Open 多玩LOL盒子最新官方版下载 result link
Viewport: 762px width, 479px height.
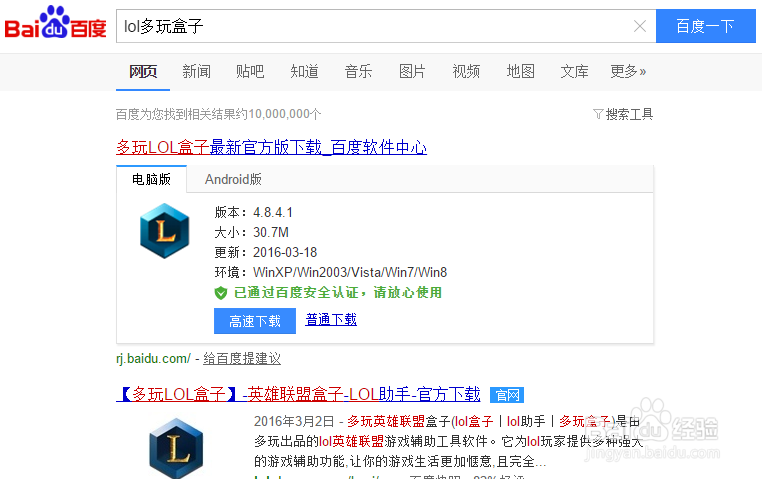[271, 147]
